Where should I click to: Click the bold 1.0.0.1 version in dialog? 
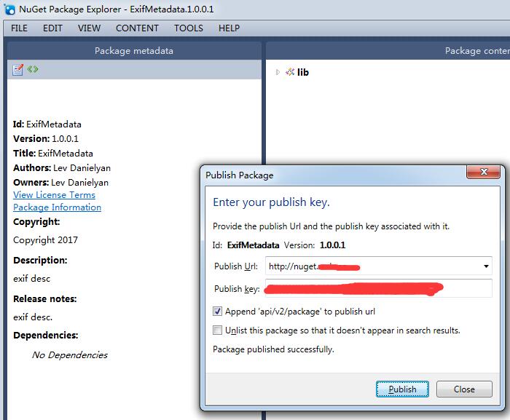[332, 245]
